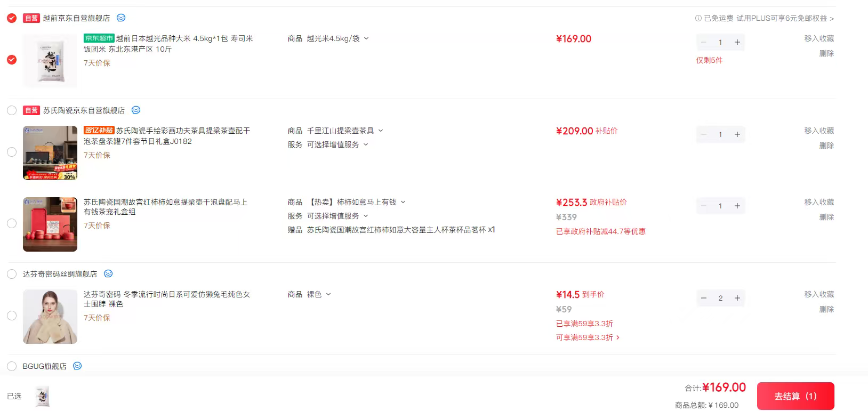This screenshot has width=868, height=411.
Task: Expand 越光米4.5kg/袋 product option dropdown
Action: click(366, 38)
